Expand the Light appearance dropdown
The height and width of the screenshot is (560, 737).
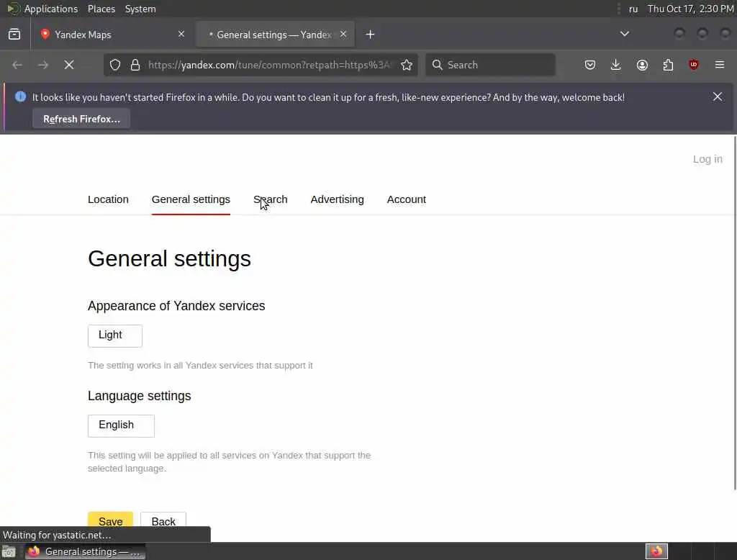pyautogui.click(x=115, y=335)
